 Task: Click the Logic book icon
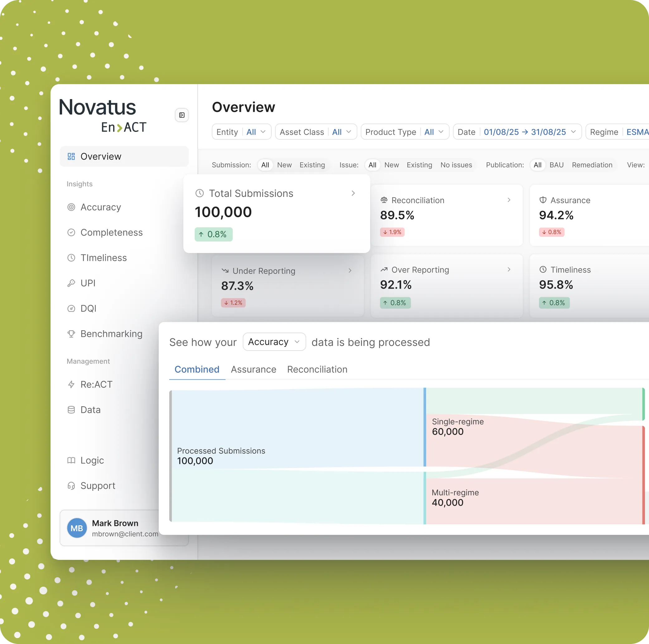(x=71, y=460)
